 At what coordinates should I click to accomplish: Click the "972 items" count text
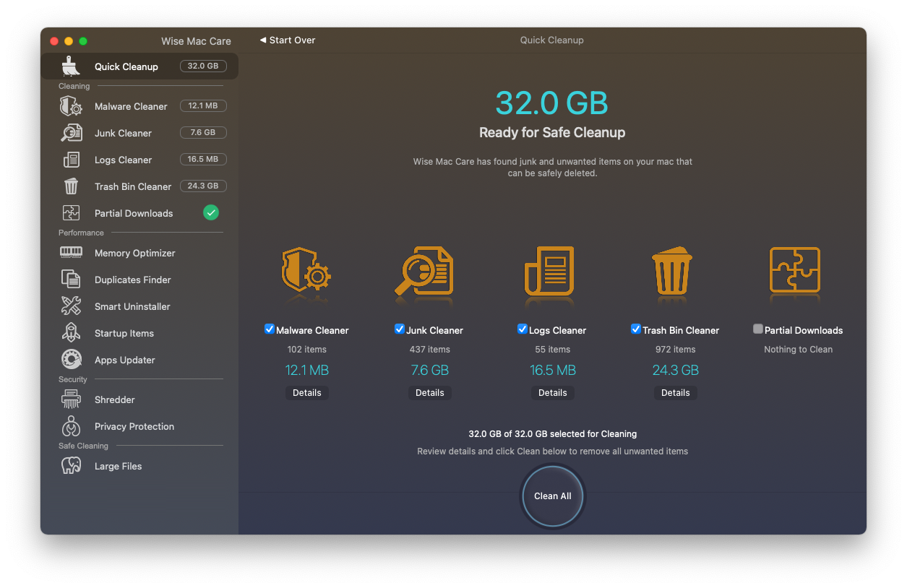click(676, 350)
